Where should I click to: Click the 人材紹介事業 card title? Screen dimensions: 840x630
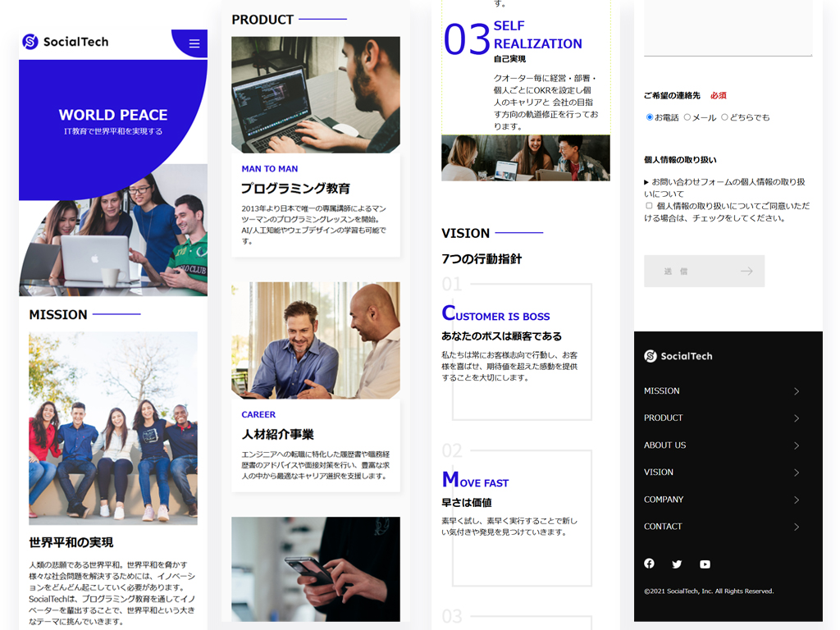click(277, 434)
